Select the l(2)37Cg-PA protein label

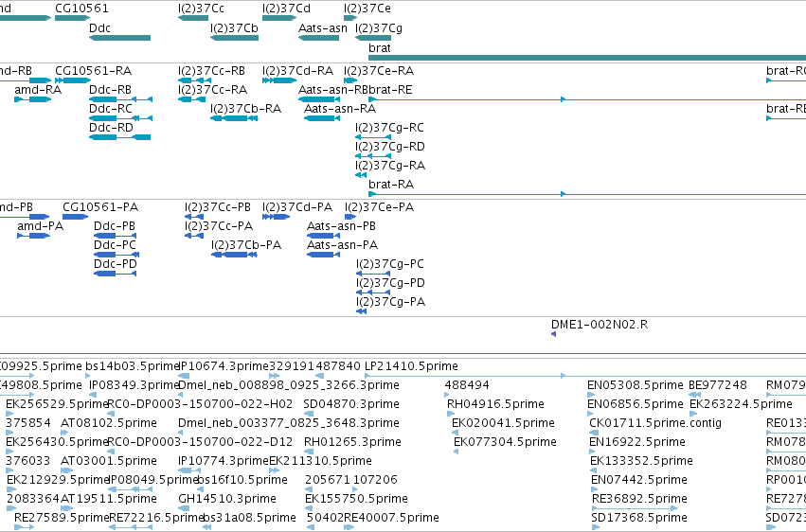(x=390, y=301)
